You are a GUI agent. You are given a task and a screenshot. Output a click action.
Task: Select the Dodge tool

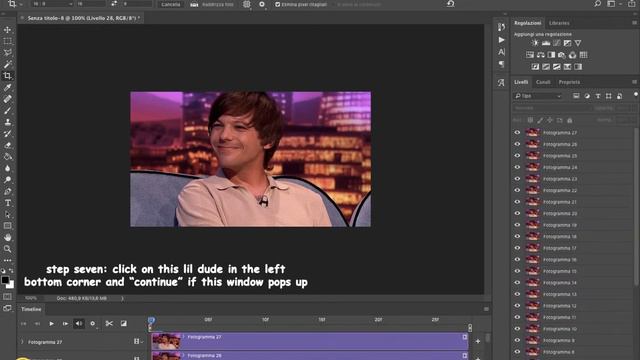point(7,180)
